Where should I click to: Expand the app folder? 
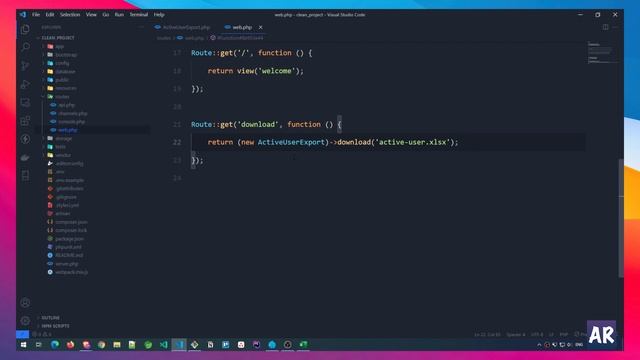click(x=60, y=47)
